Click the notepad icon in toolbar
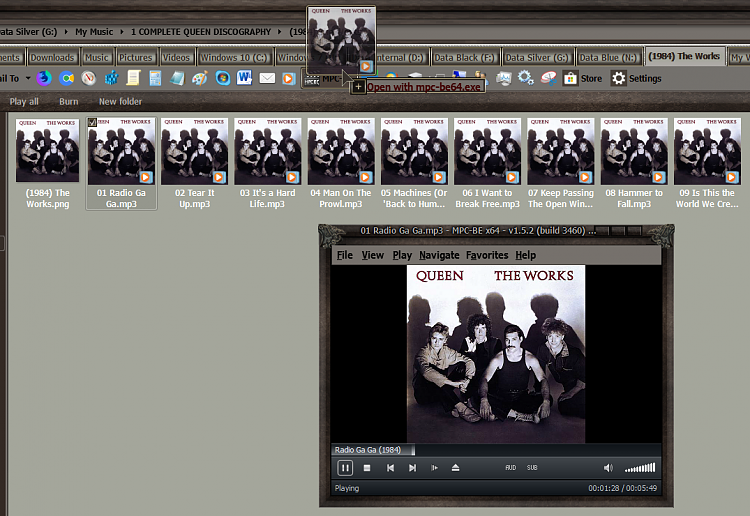Image resolution: width=750 pixels, height=516 pixels. pos(177,78)
